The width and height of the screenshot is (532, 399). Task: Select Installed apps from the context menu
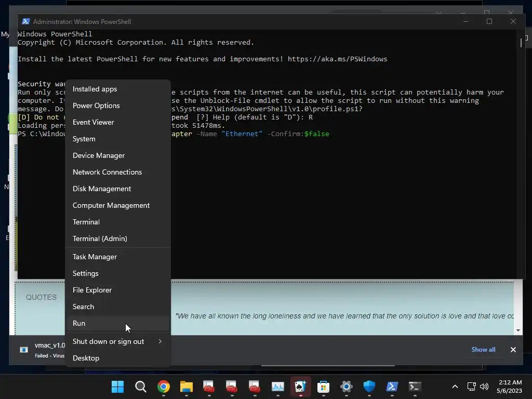[x=118, y=89]
